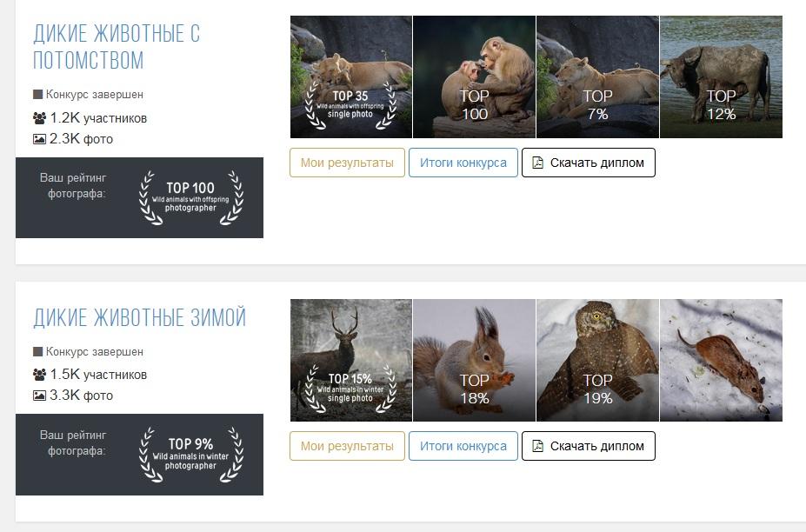Screen dimensions: 806x532
Task: Open the TOP 12% buffalo photo thumbnail
Action: (x=721, y=76)
